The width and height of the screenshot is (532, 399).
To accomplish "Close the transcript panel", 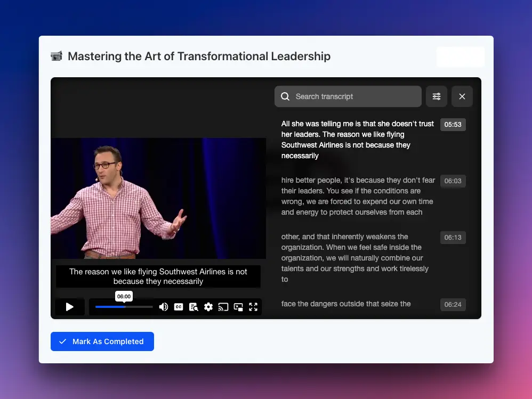I will (x=462, y=96).
